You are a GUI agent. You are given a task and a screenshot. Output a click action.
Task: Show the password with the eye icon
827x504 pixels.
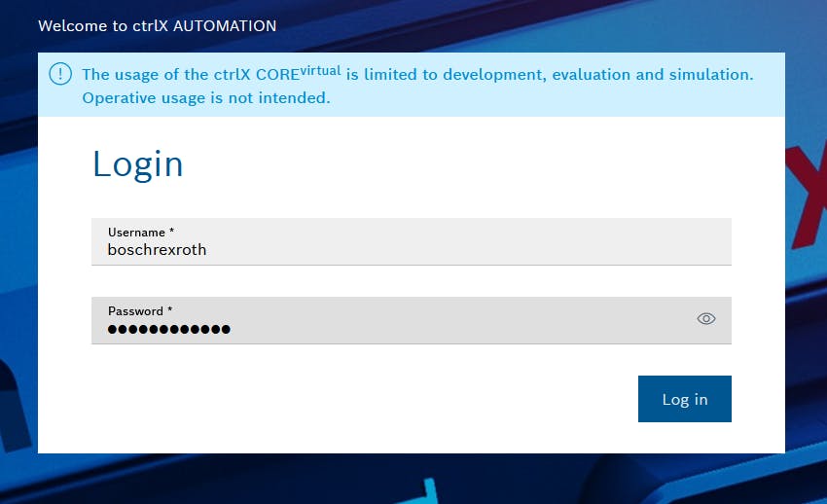(x=706, y=318)
